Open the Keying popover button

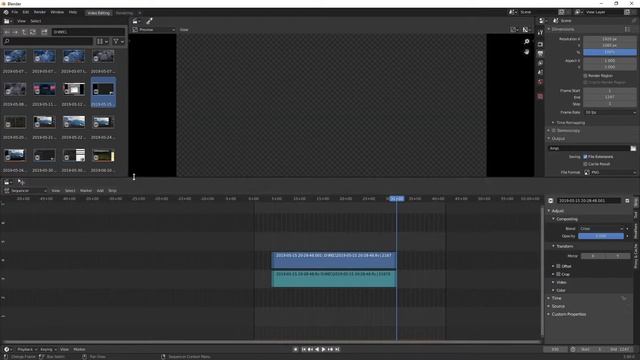point(48,349)
